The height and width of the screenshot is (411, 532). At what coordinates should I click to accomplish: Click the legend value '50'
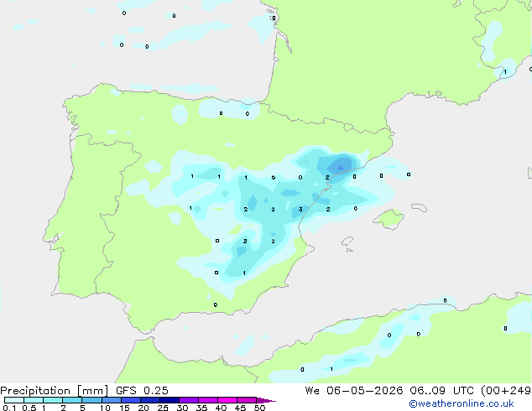point(260,408)
